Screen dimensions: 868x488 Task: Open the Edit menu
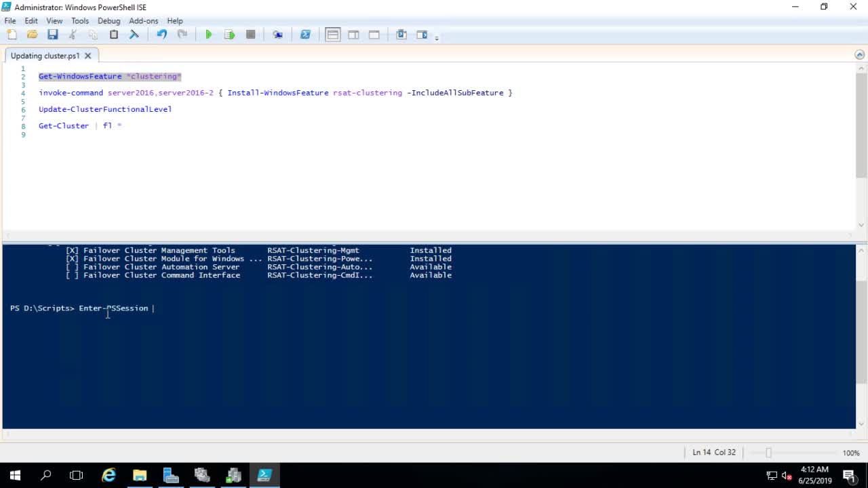coord(31,21)
